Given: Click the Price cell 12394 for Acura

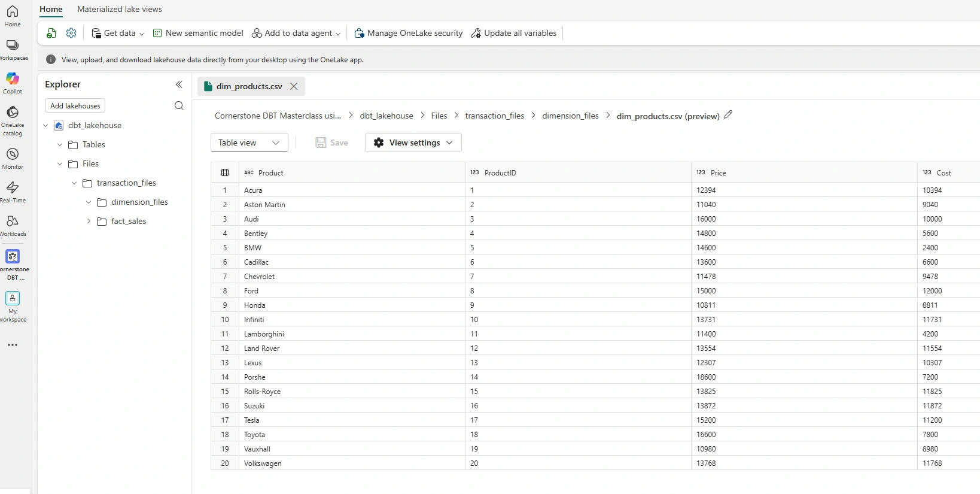Looking at the screenshot, I should tap(804, 190).
